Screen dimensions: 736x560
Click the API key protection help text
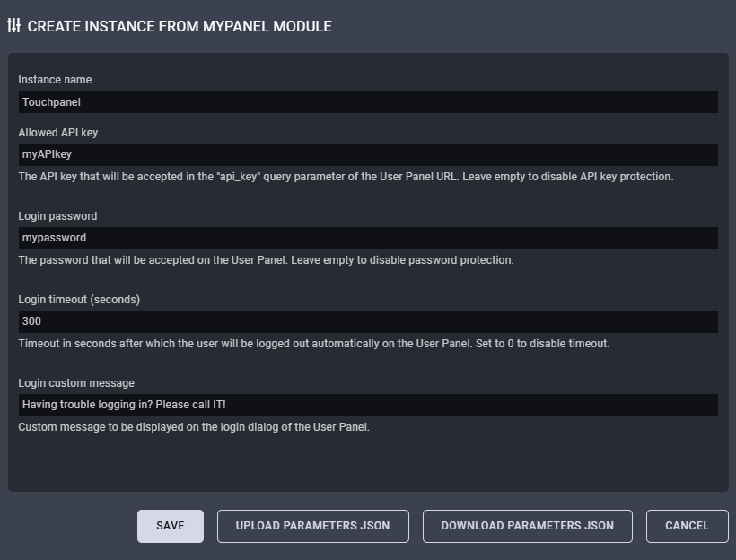point(346,177)
